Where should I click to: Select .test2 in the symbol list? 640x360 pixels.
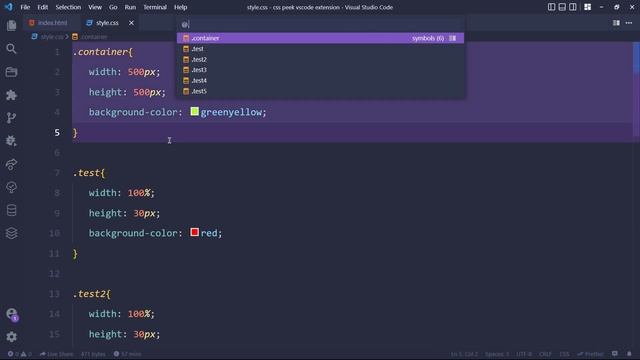pos(320,59)
